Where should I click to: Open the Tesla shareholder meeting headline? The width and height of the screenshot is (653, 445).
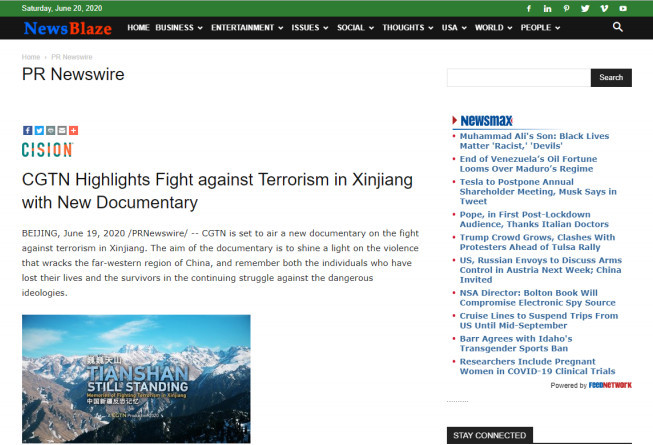click(x=538, y=191)
